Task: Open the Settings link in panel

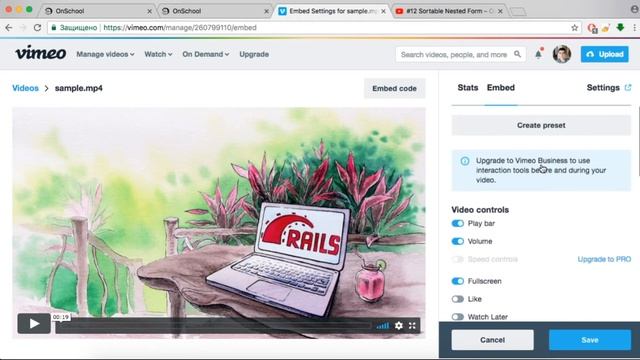Action: tap(603, 87)
